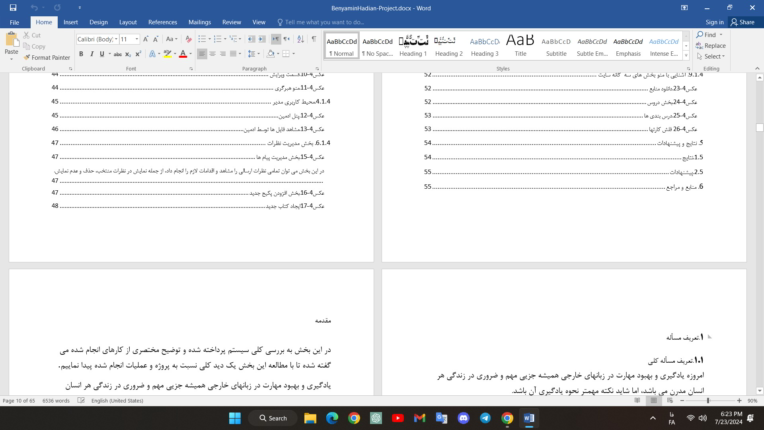Viewport: 764px width, 430px height.
Task: Click the Multilevel List icon
Action: 233,39
